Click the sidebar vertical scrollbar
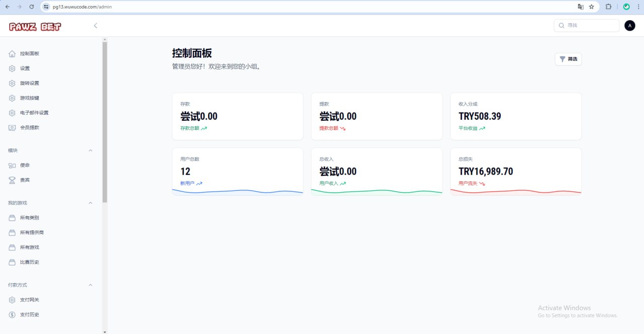The height and width of the screenshot is (334, 644). [x=105, y=121]
